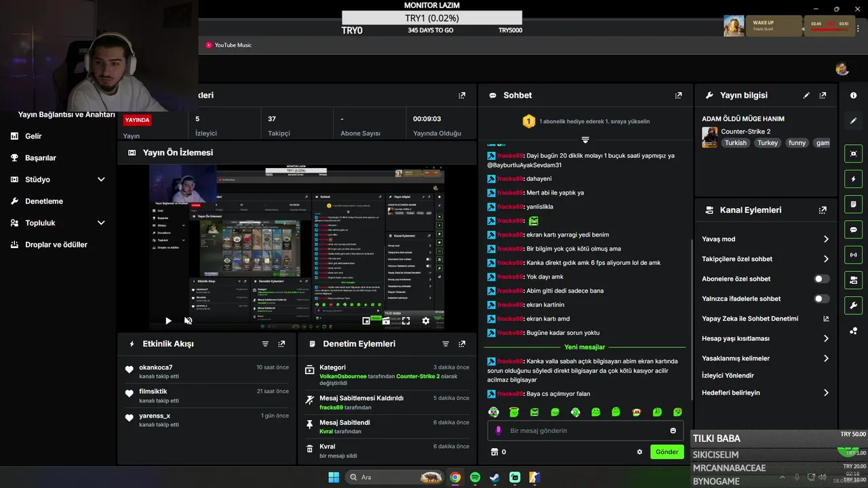Image resolution: width=868 pixels, height=488 pixels.
Task: Open Google Chrome from the taskbar
Action: click(x=455, y=477)
